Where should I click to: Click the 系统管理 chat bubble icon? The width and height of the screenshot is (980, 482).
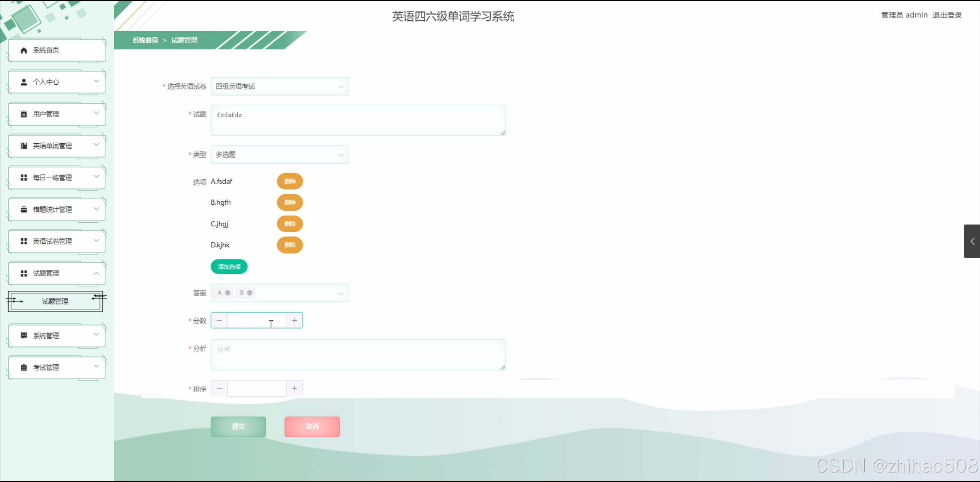tap(23, 335)
